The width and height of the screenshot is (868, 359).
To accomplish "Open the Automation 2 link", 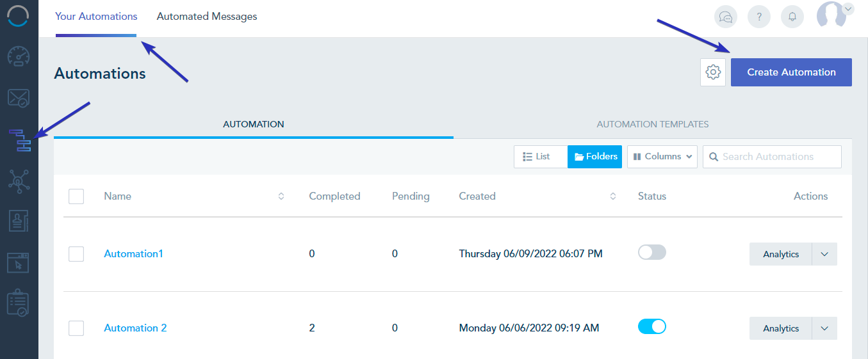I will tap(135, 328).
